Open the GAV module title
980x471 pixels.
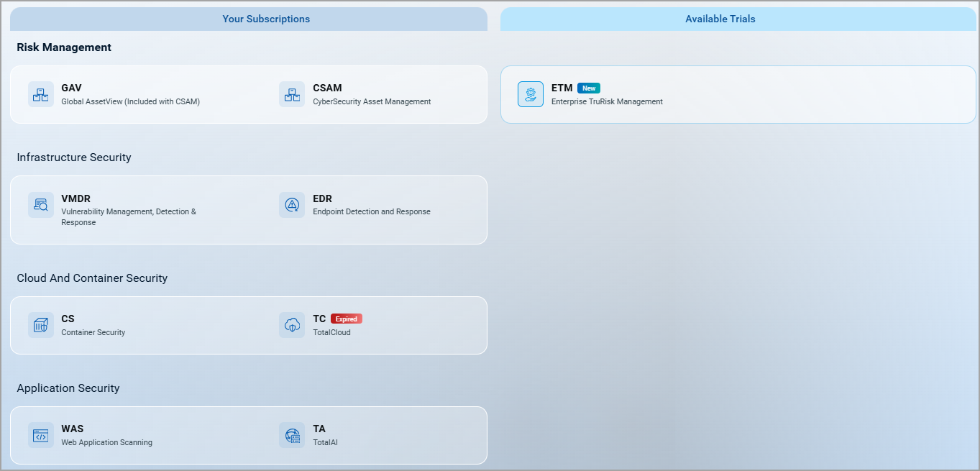(71, 88)
